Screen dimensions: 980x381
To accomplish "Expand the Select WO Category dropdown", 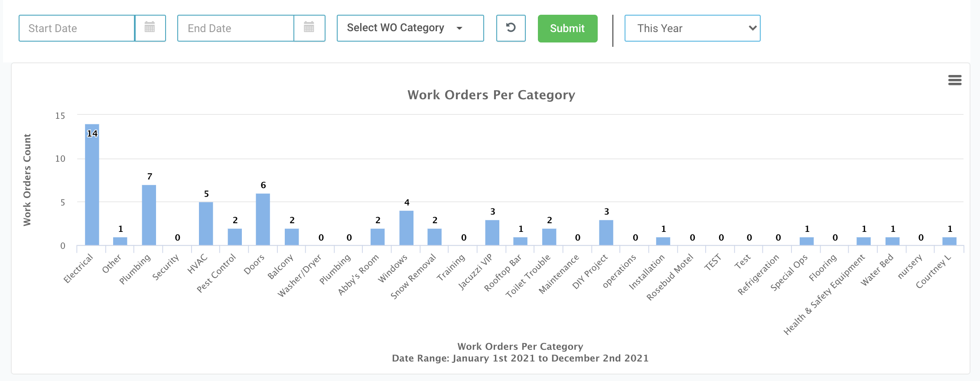I will (410, 28).
